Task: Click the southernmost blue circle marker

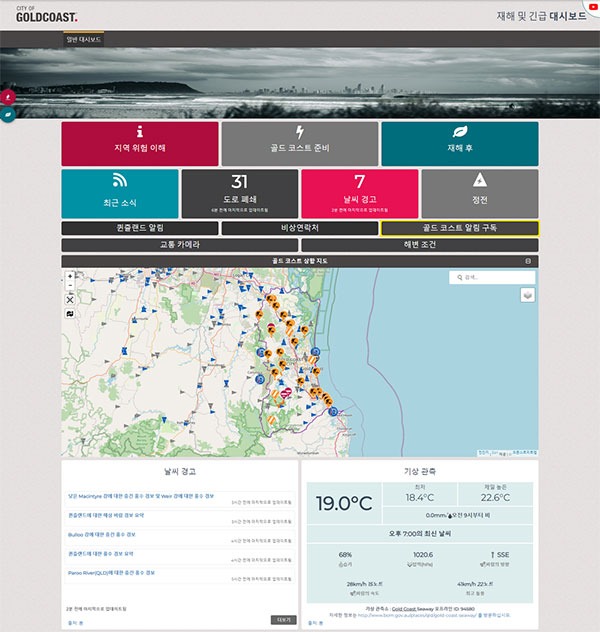Action: [x=333, y=412]
